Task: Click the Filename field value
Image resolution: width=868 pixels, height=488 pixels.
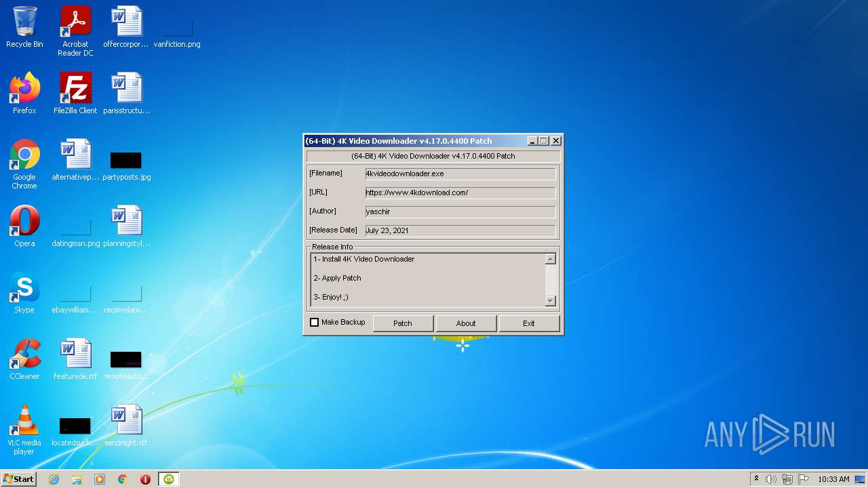Action: pyautogui.click(x=460, y=174)
